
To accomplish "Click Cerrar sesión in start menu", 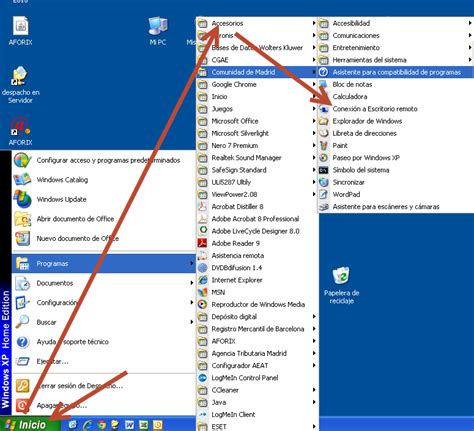I will [x=104, y=386].
